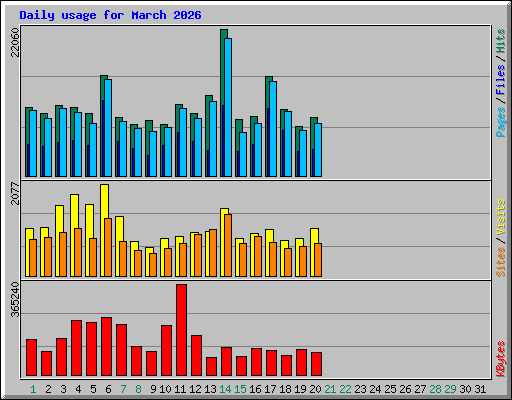Image resolution: width=512 pixels, height=400 pixels.
Task: Click the cyan Files bar for day 6
Action: click(108, 128)
